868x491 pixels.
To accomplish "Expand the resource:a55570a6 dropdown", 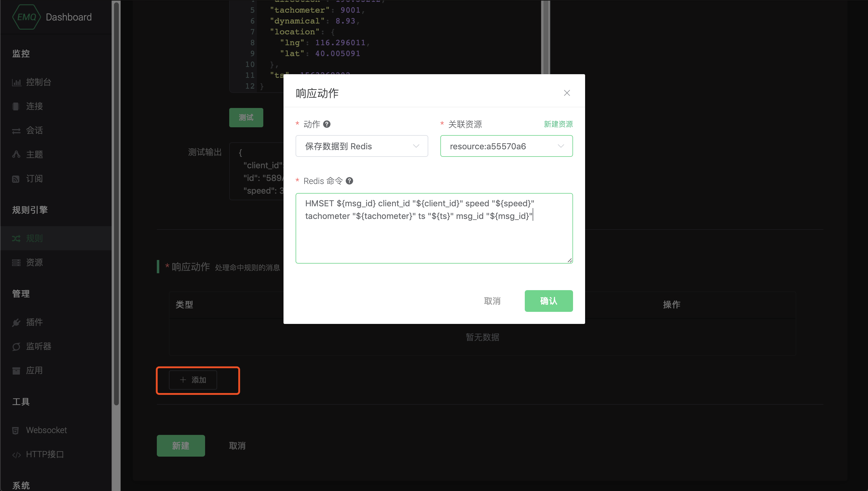I will point(506,146).
